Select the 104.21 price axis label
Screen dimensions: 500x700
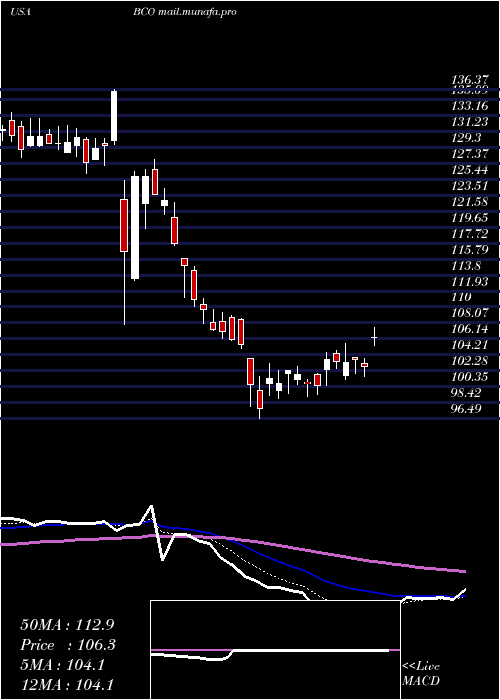click(470, 345)
